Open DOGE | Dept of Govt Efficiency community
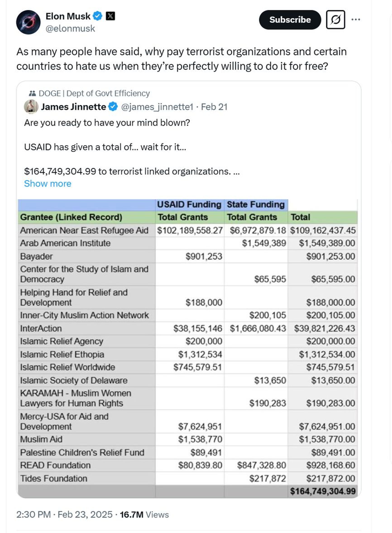Viewport: 392px width, 533px height. click(x=94, y=93)
